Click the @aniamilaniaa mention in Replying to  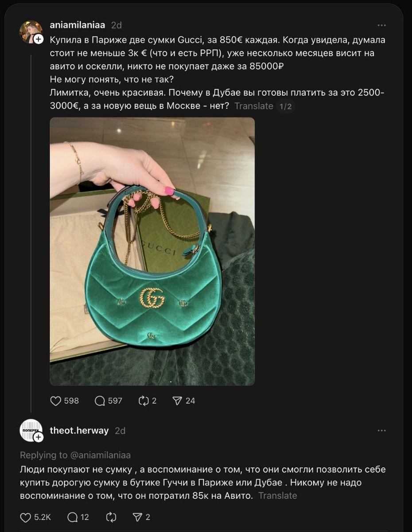pyautogui.click(x=100, y=455)
